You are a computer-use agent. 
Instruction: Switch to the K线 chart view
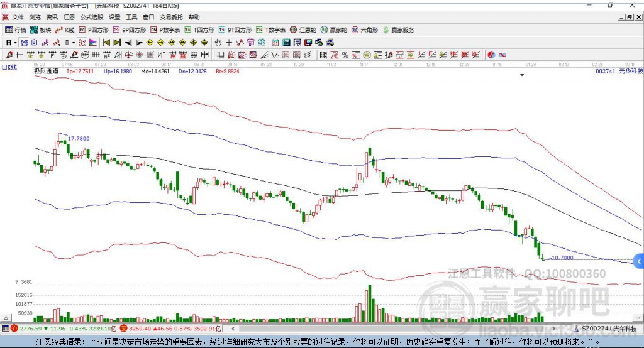[65, 30]
